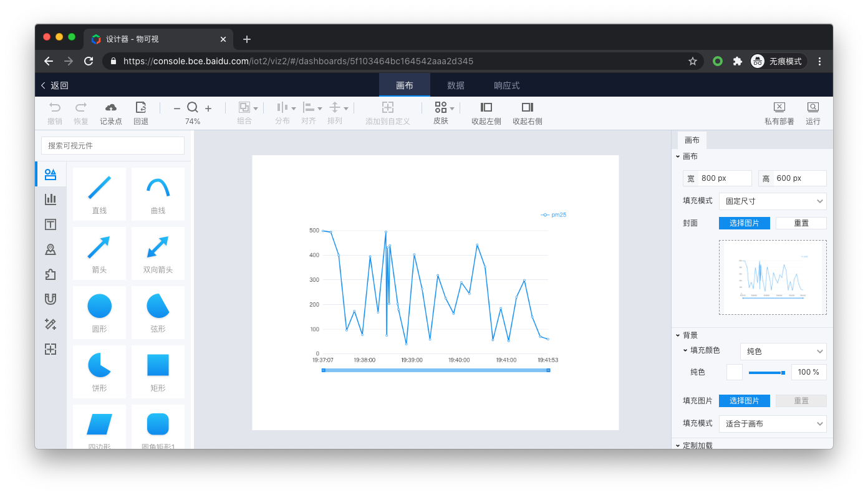Click the 撤销 undo icon
The width and height of the screenshot is (868, 495).
point(55,107)
